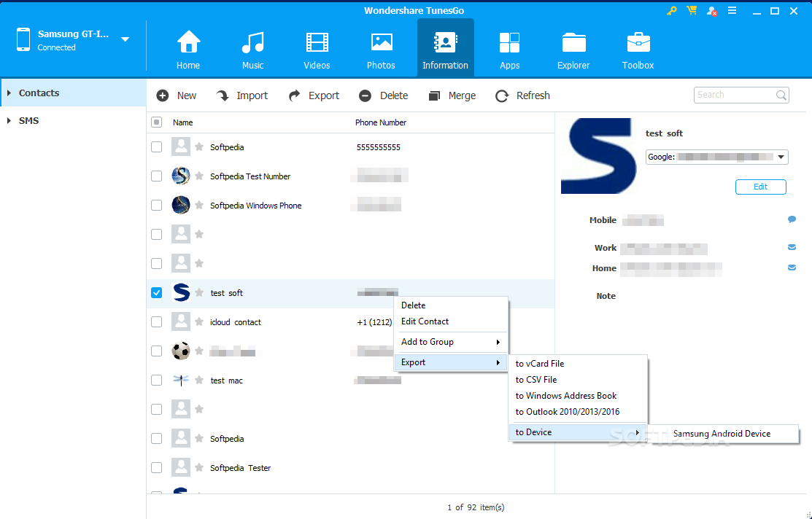Click the Merge contacts button
The width and height of the screenshot is (812, 519).
452,95
